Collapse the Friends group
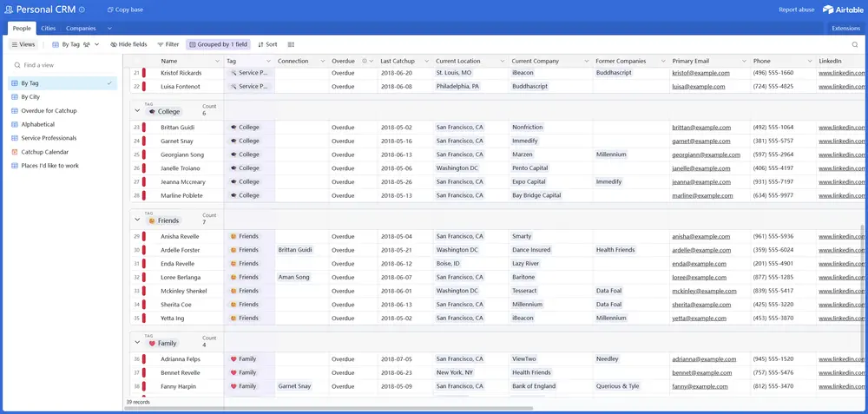868x414 pixels. [x=137, y=220]
